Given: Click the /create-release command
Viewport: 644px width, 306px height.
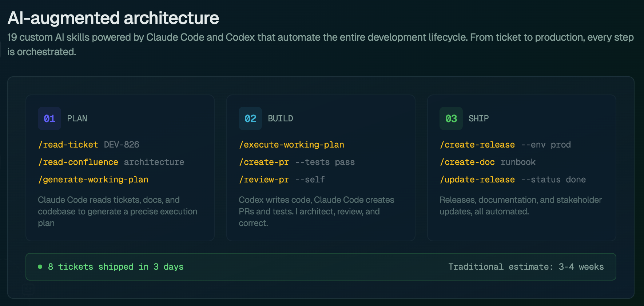Looking at the screenshot, I should tap(477, 145).
